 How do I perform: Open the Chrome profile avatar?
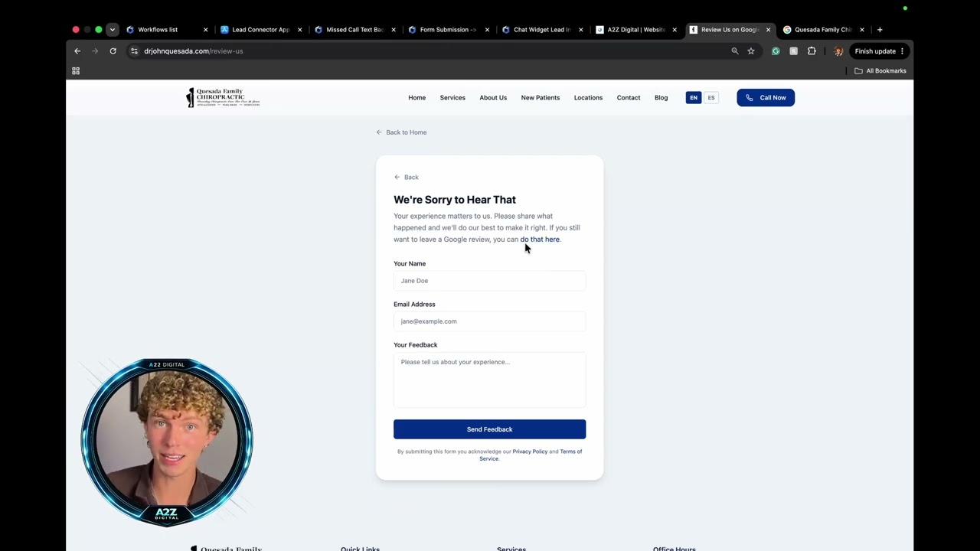point(838,51)
